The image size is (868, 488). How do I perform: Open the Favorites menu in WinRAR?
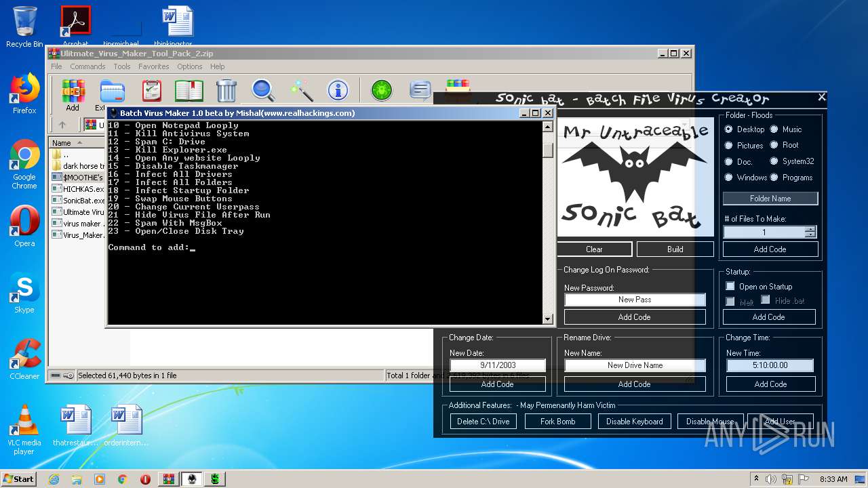[x=154, y=66]
